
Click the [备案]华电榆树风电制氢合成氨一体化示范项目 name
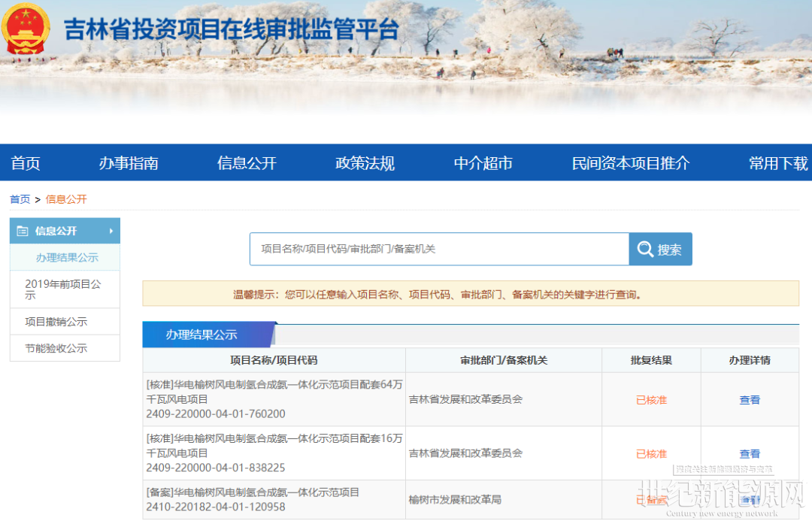pos(253,492)
